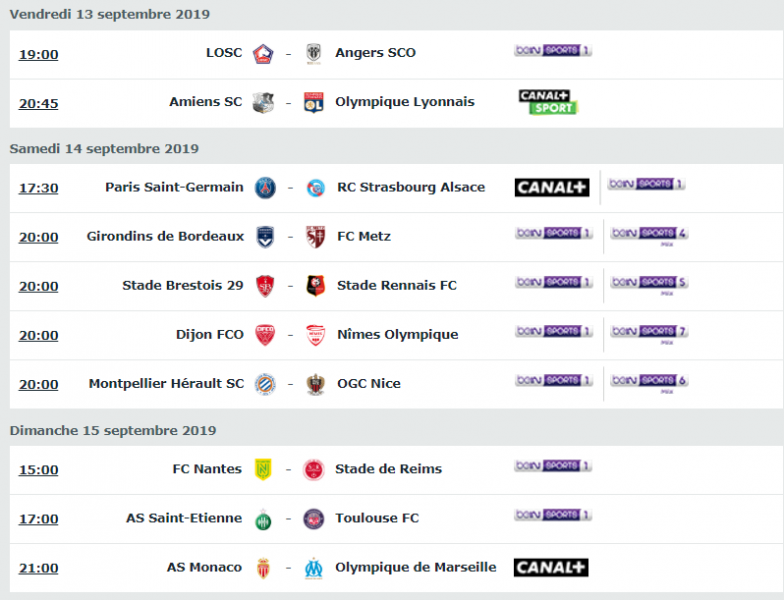This screenshot has width=784, height=600.
Task: Click the FC Nantes yellow crest
Action: click(x=263, y=470)
